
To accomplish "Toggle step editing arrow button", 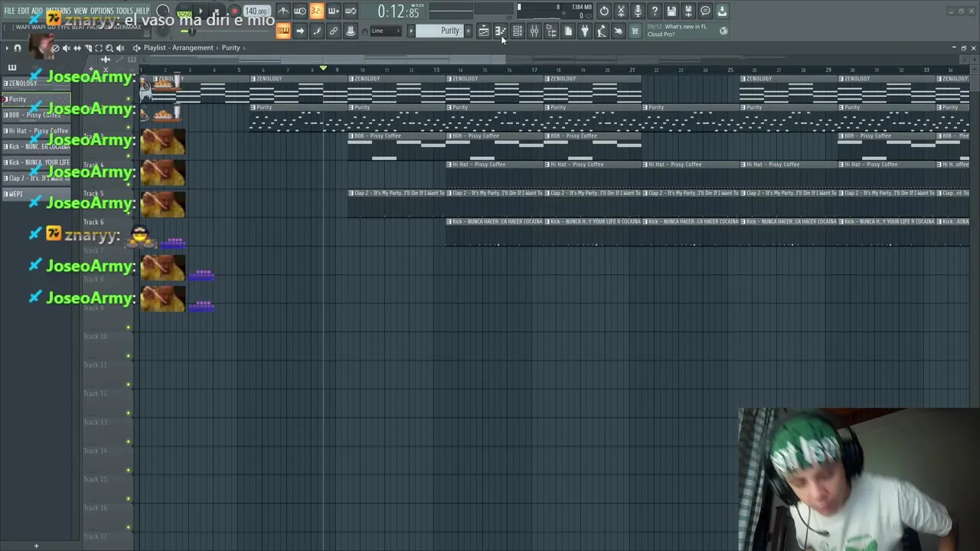I will pos(299,31).
